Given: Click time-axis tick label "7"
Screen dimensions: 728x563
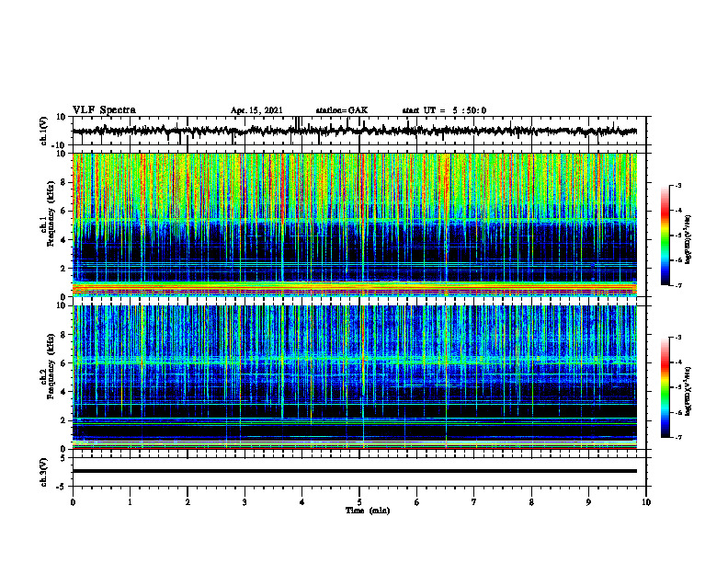Looking at the screenshot, I should click(474, 502).
